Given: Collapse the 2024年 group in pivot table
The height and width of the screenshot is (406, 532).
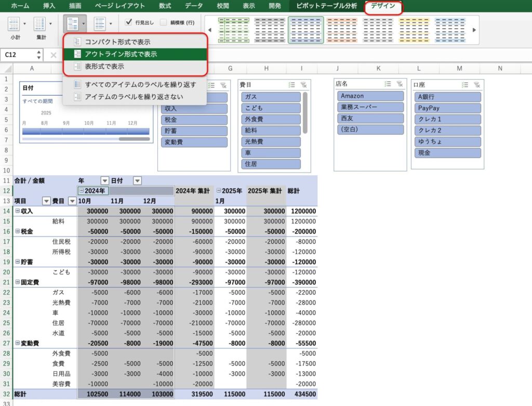Looking at the screenshot, I should [82, 191].
